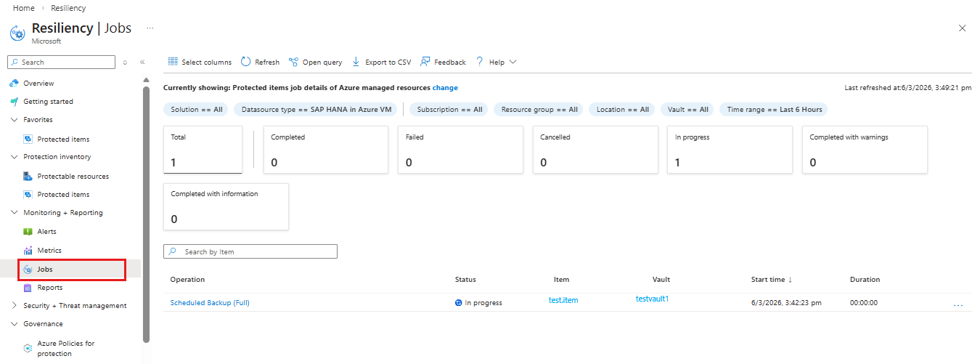The height and width of the screenshot is (364, 980).
Task: Click the Failed summary card
Action: click(461, 150)
